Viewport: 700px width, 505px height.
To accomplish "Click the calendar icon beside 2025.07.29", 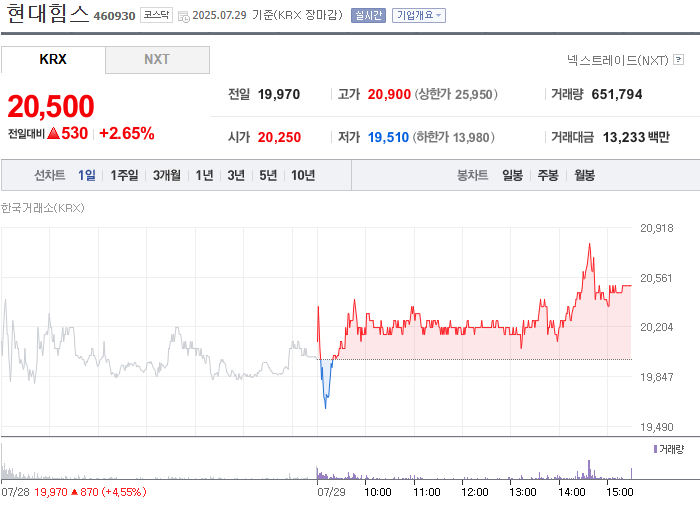I will tap(183, 17).
